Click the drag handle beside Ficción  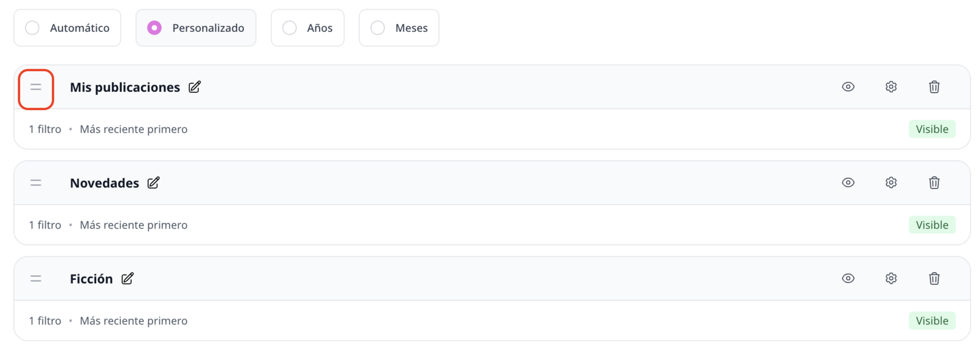(x=36, y=279)
